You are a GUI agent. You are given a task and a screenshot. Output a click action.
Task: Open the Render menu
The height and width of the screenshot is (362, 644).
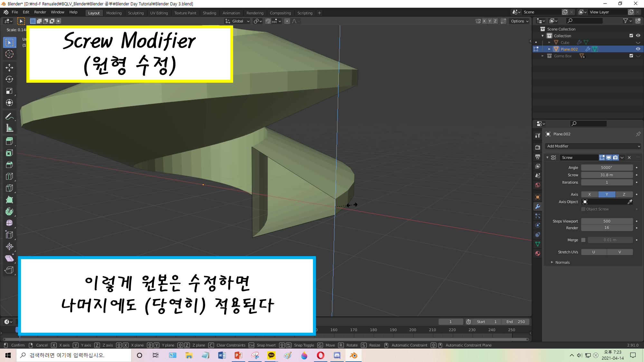coord(40,12)
